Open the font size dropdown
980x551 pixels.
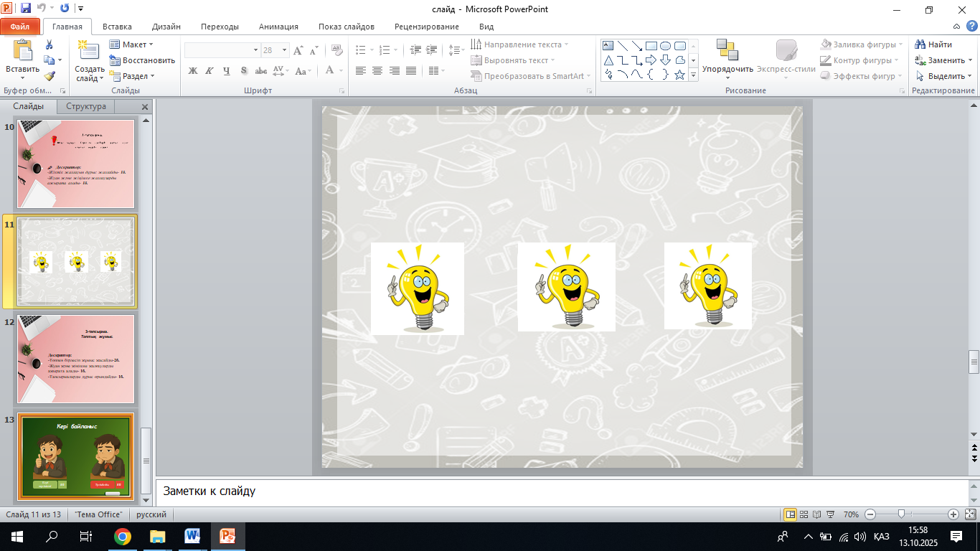(285, 50)
